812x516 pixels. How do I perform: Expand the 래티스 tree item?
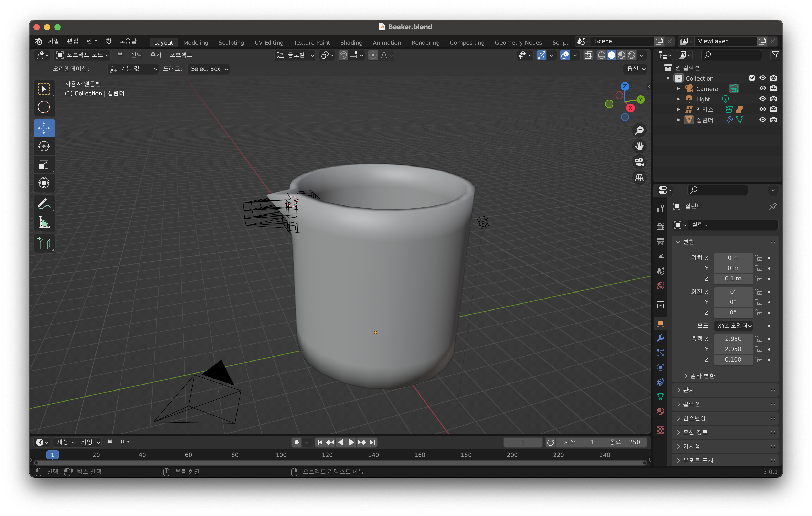click(x=678, y=110)
